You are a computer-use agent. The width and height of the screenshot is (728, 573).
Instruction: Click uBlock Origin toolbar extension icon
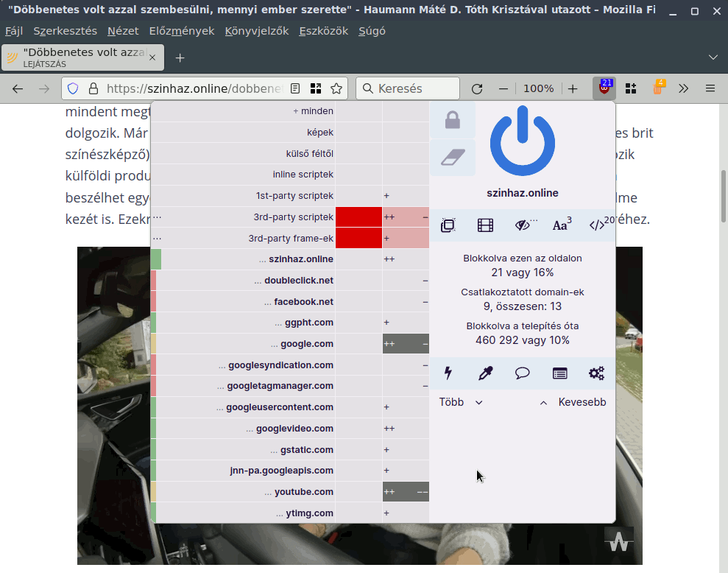pos(604,88)
